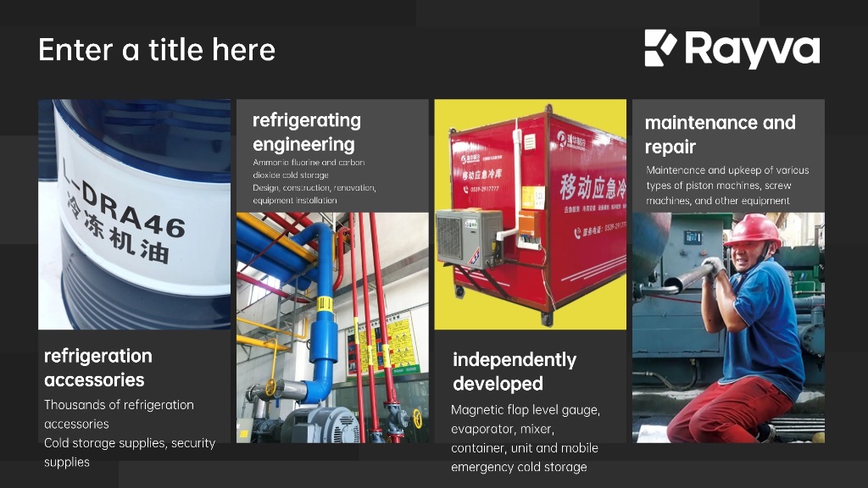The width and height of the screenshot is (868, 488).
Task: Click the "refrigeration accessories" heading
Action: click(98, 368)
